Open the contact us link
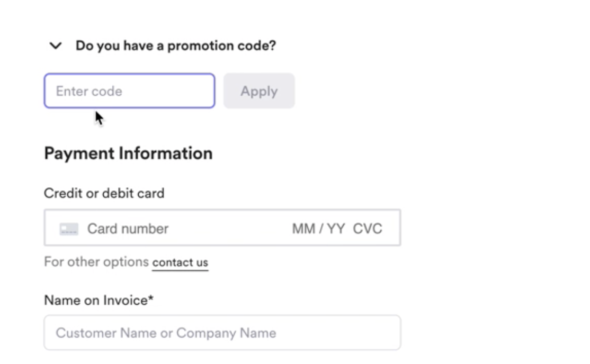 (180, 262)
